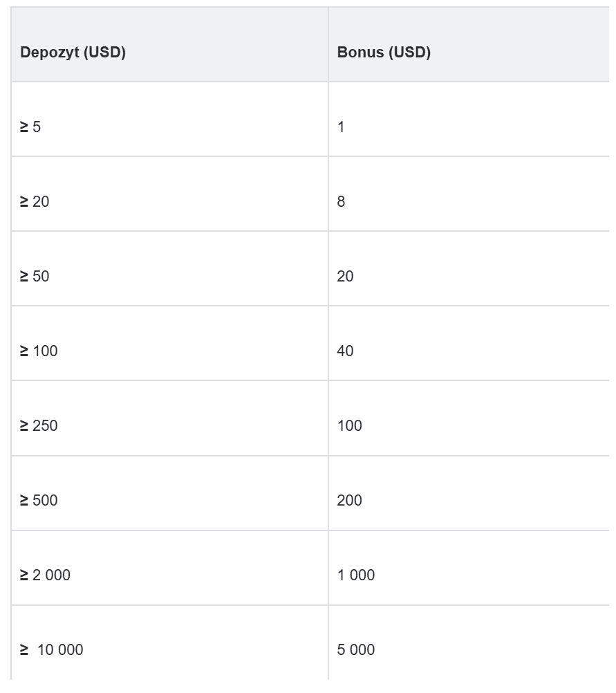616x693 pixels.
Task: Click the Bonus (USD) column header
Action: point(384,53)
